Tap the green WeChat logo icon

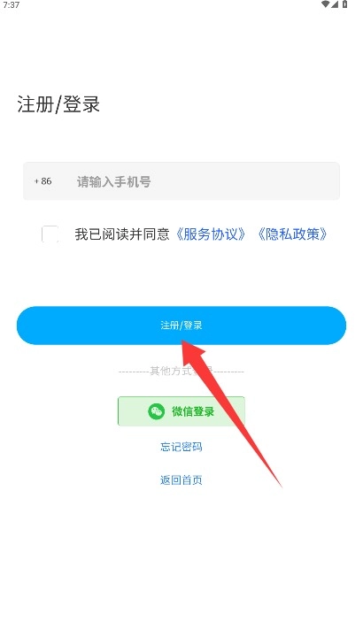coord(156,411)
